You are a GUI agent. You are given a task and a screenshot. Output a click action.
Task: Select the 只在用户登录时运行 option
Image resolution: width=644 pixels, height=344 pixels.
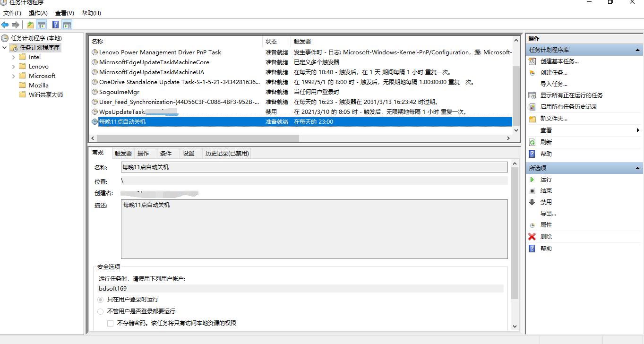[x=100, y=299]
